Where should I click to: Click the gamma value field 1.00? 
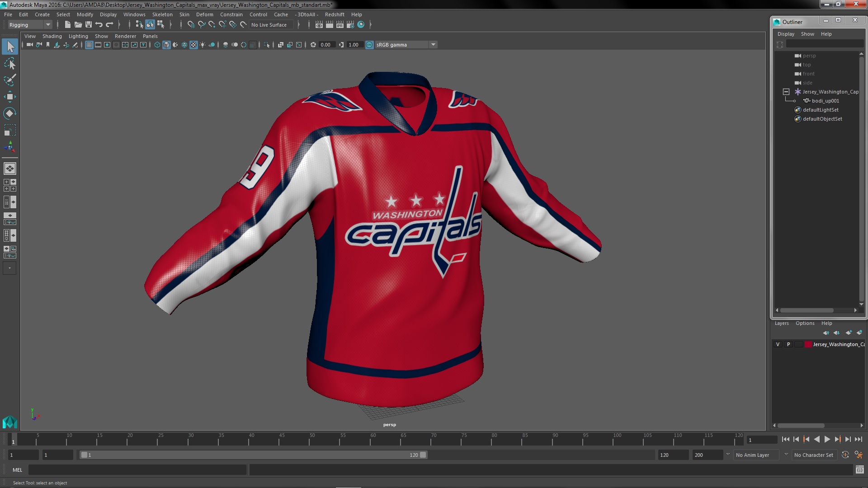pyautogui.click(x=354, y=45)
